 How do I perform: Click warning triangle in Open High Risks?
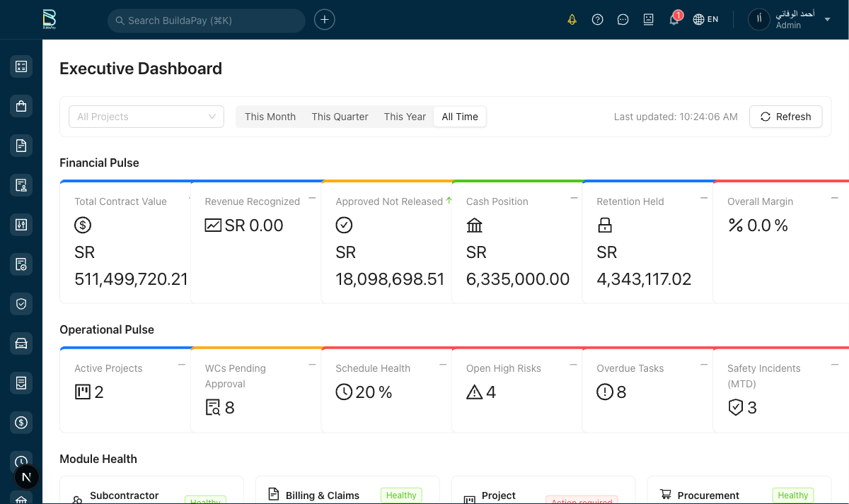pyautogui.click(x=475, y=392)
